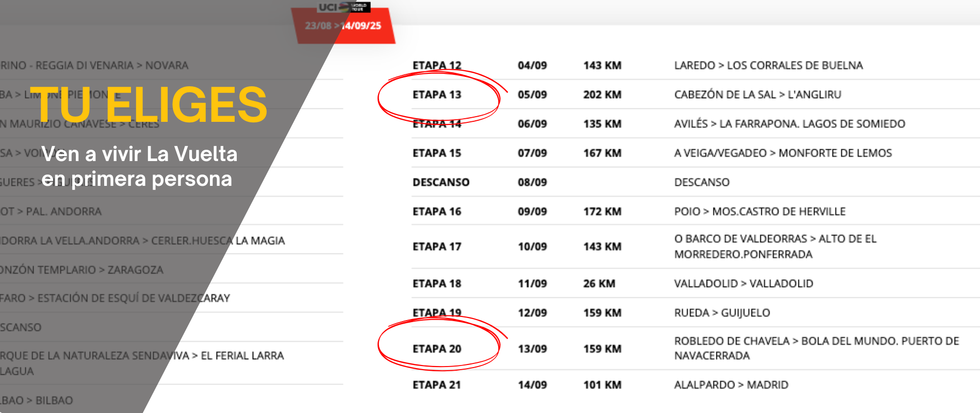Click the '202 KM' distance
Screen dimensions: 980x413
(602, 95)
